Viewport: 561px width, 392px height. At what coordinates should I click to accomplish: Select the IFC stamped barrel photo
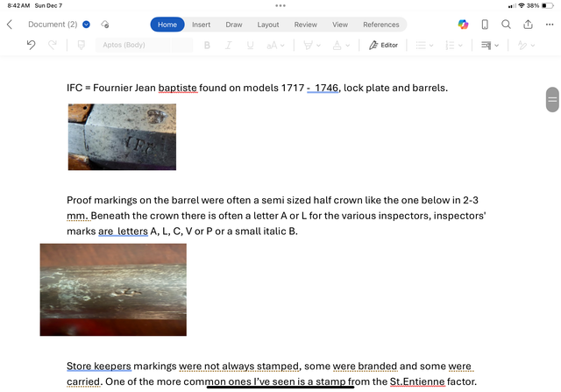click(122, 137)
